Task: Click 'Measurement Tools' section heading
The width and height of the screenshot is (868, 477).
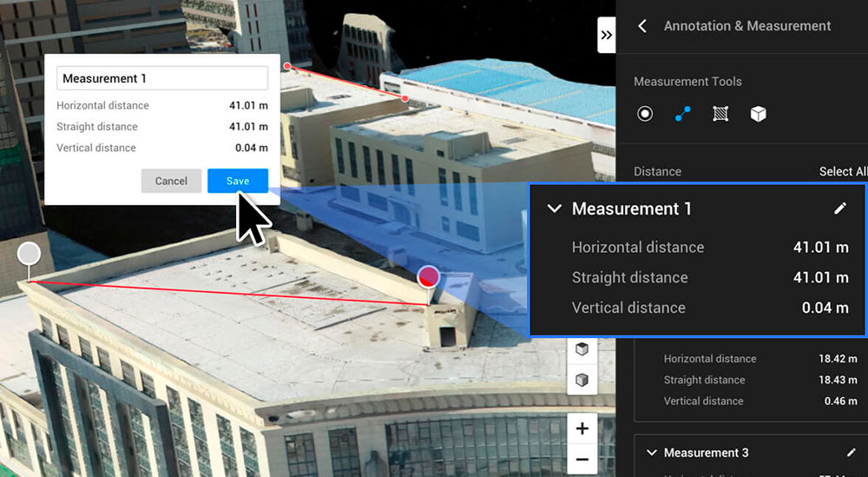Action: point(687,82)
